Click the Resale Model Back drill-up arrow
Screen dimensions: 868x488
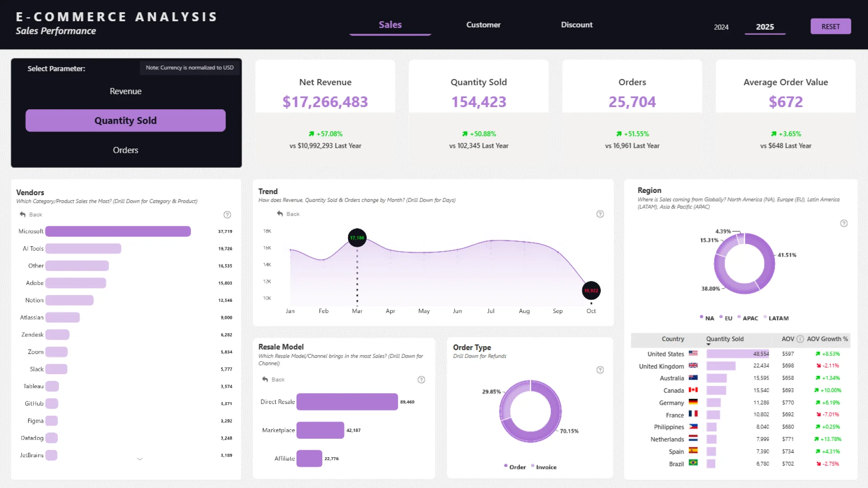(x=265, y=380)
